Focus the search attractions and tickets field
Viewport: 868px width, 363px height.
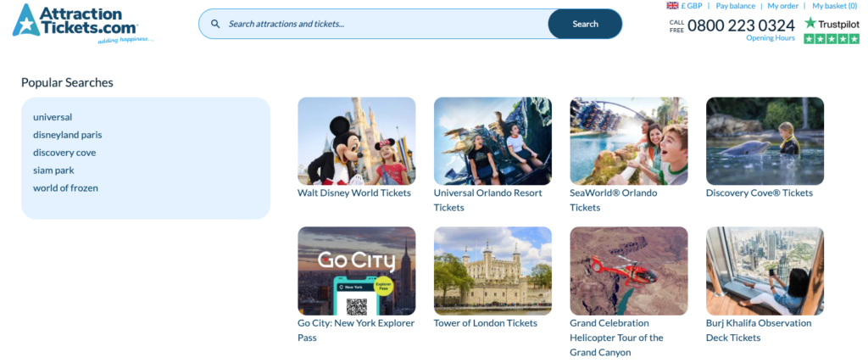pyautogui.click(x=381, y=24)
